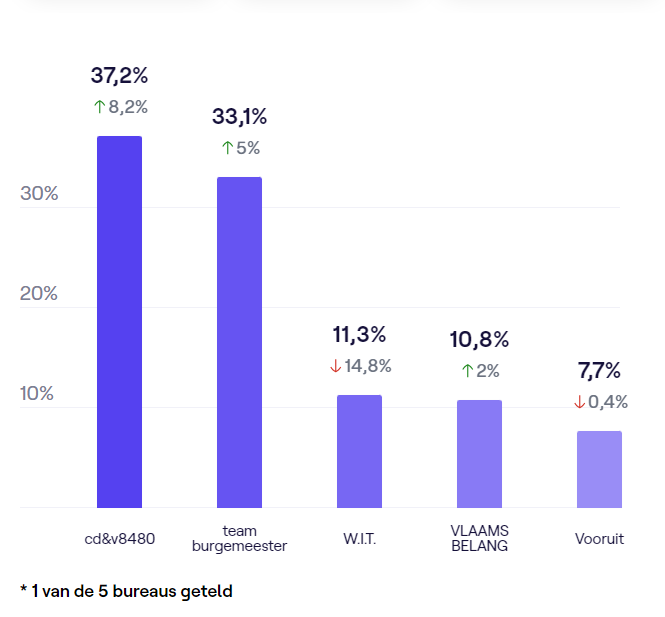Click the 30% axis label
The height and width of the screenshot is (617, 665).
39,194
